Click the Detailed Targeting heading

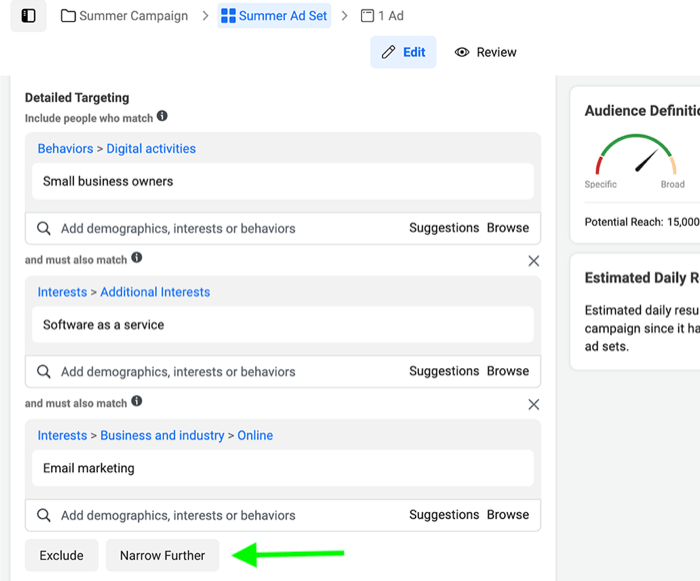(77, 97)
